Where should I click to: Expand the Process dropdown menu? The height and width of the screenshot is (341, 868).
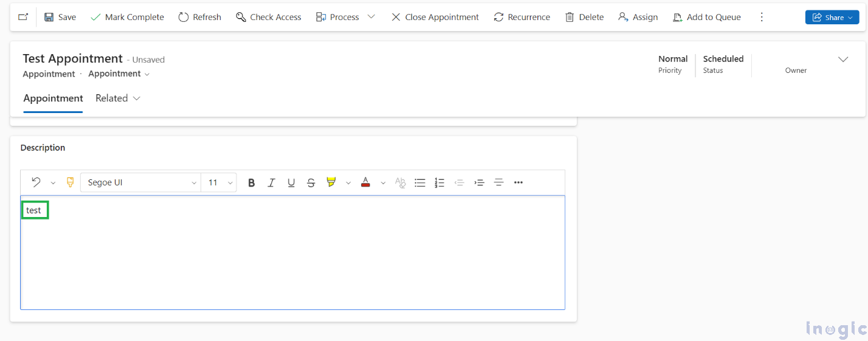371,17
